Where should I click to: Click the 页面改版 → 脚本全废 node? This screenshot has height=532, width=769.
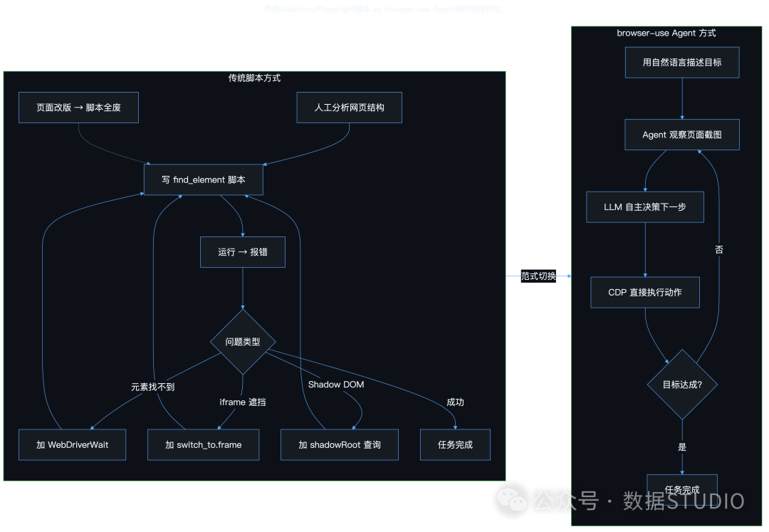[x=78, y=108]
